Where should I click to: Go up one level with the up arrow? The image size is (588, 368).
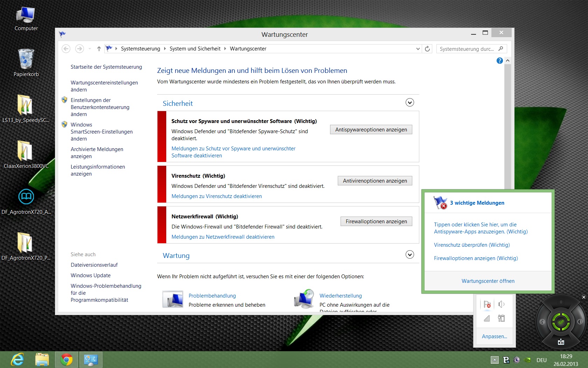pos(99,49)
